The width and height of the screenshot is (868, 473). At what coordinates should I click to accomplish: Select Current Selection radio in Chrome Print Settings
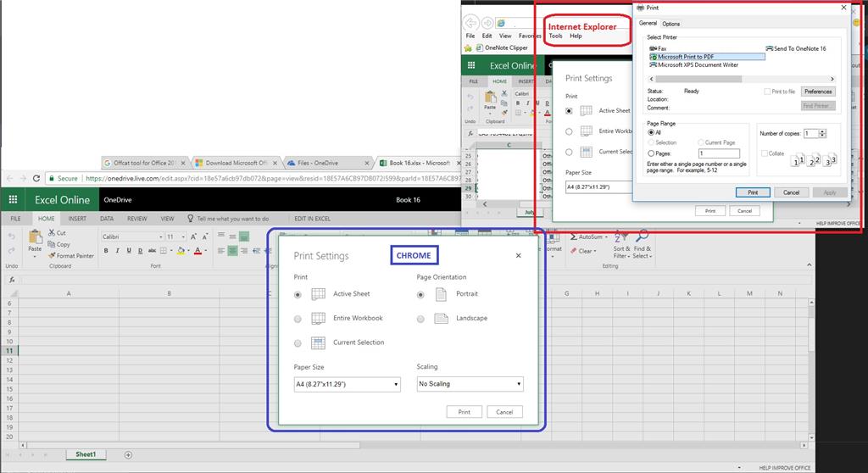click(x=298, y=343)
